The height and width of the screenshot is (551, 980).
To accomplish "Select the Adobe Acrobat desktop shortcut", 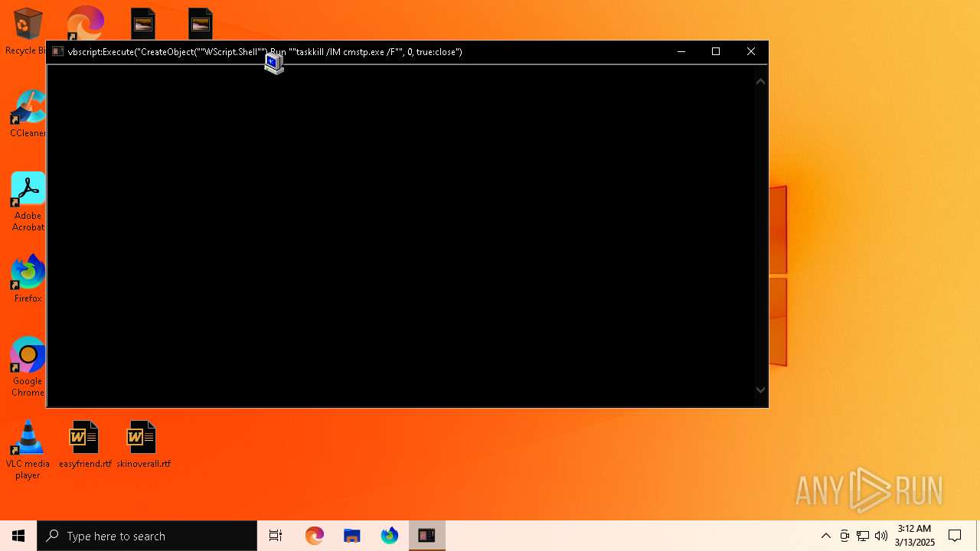I will pyautogui.click(x=28, y=202).
